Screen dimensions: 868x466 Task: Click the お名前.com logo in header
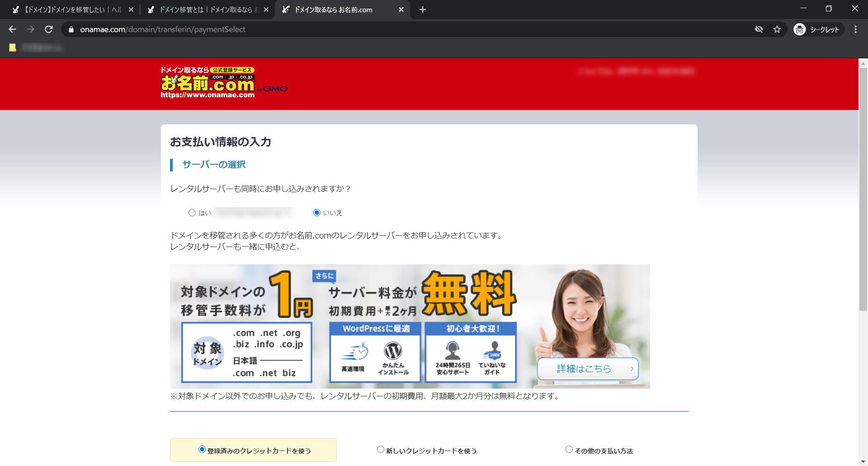224,83
